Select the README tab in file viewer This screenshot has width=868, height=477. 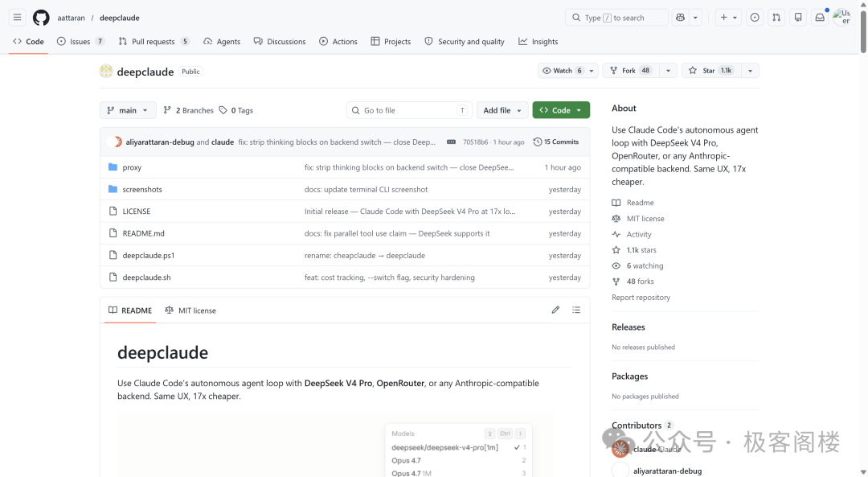pyautogui.click(x=130, y=310)
